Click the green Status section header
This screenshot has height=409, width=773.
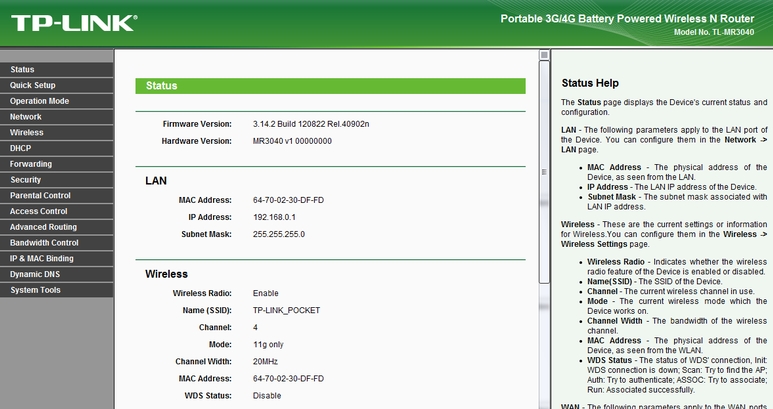(x=330, y=86)
